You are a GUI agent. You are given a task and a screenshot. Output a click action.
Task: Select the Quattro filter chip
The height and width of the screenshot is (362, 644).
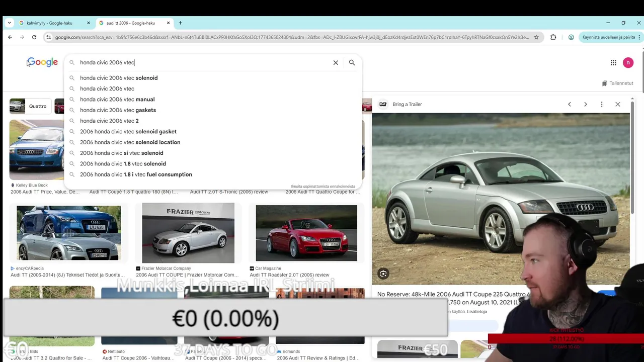30,106
